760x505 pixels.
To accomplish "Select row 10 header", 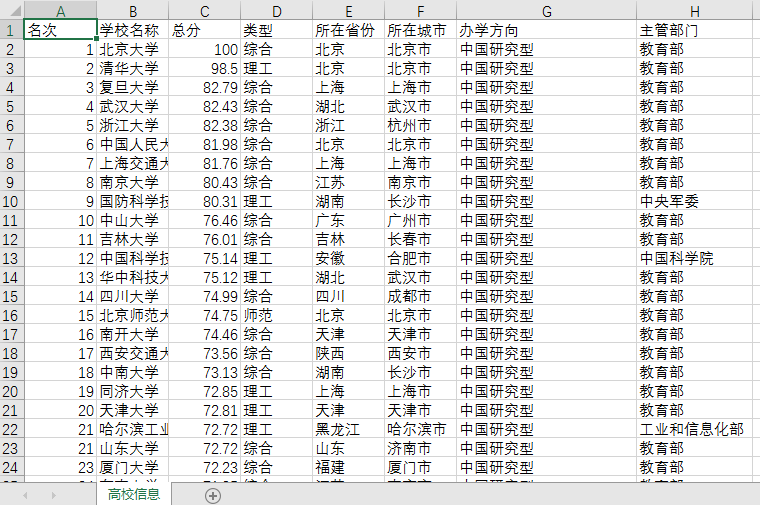I will pos(12,201).
